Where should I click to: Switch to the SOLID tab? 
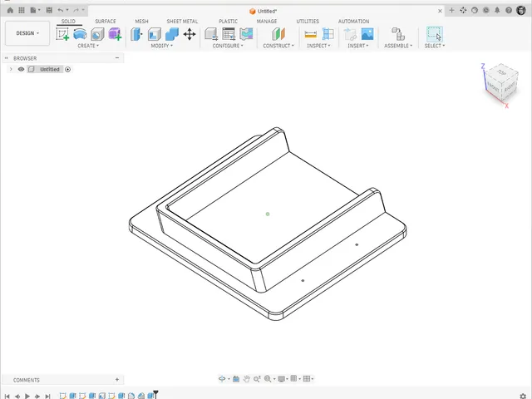click(x=68, y=21)
